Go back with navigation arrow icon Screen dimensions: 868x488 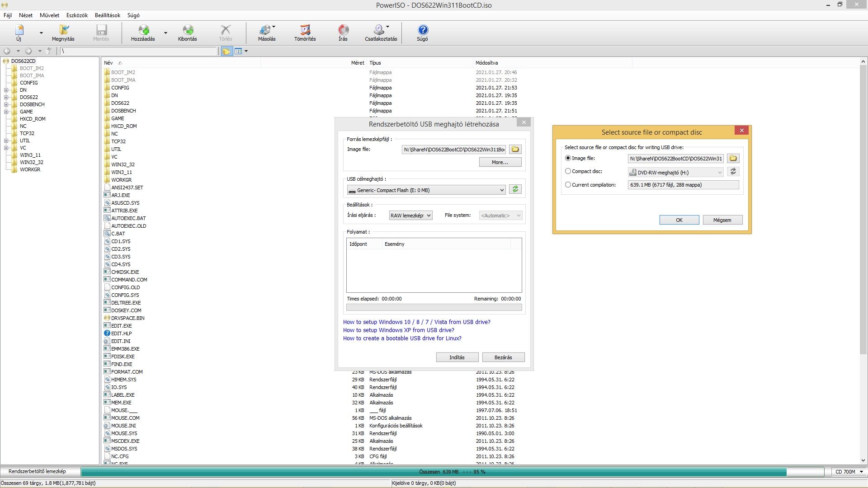(7, 51)
